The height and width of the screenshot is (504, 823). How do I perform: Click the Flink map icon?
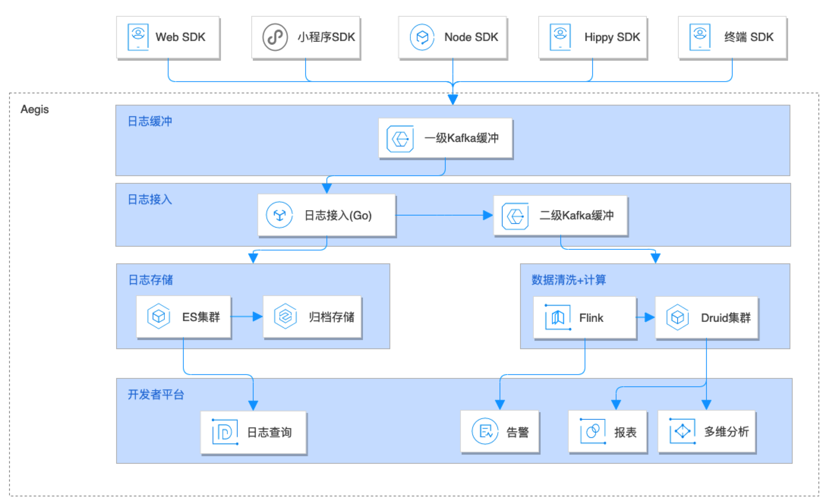click(x=558, y=317)
